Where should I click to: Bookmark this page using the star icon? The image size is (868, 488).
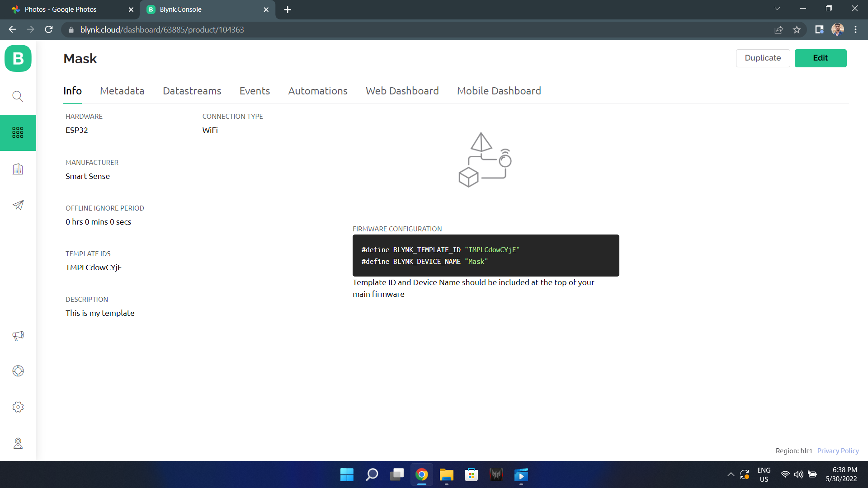click(797, 29)
